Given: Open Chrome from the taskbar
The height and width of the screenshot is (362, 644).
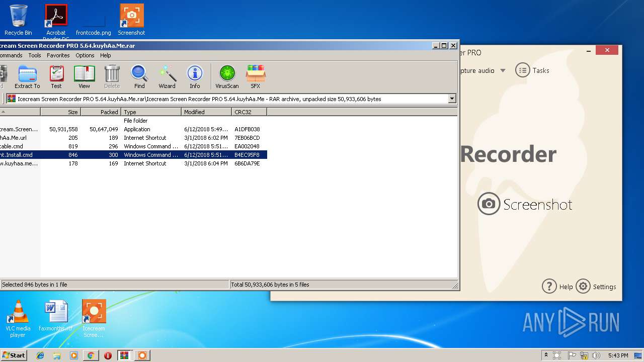Looking at the screenshot, I should pos(91,355).
